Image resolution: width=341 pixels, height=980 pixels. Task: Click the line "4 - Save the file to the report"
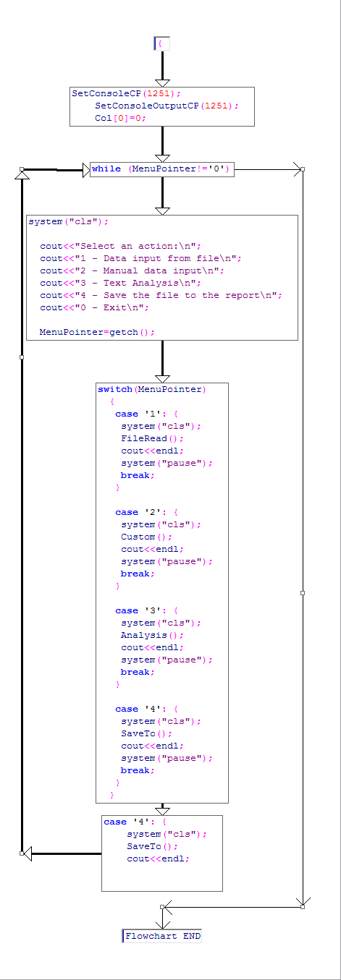pos(161,295)
